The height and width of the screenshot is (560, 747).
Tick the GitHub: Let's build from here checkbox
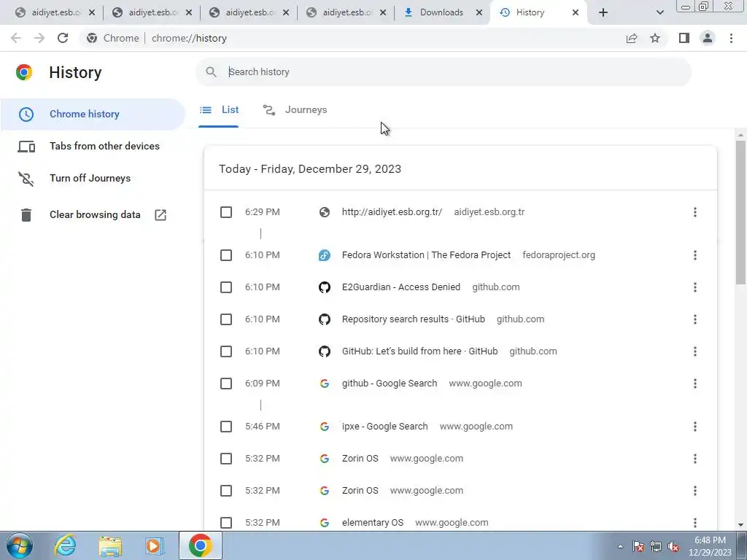[226, 351]
